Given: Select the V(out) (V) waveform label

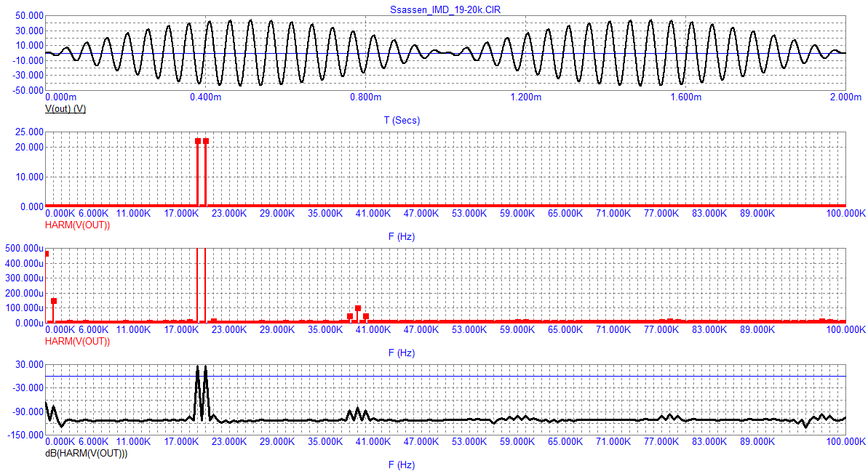Looking at the screenshot, I should [x=65, y=109].
